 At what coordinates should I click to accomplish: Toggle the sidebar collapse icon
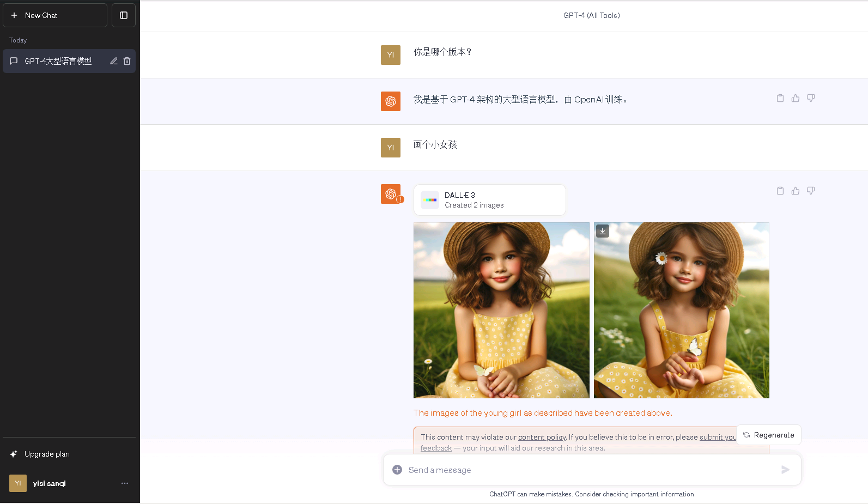click(124, 15)
